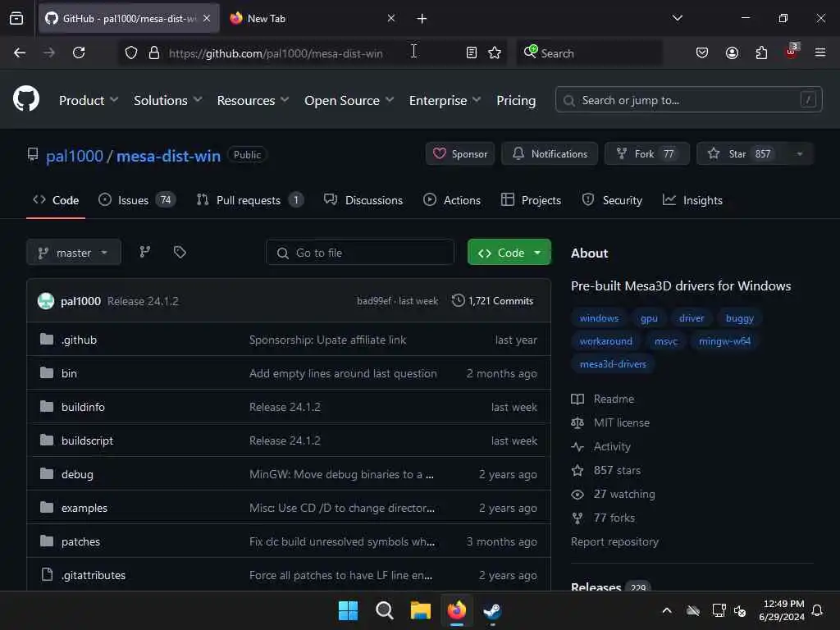Open Firefox View icon at tab bar start
The image size is (840, 630).
pos(16,19)
